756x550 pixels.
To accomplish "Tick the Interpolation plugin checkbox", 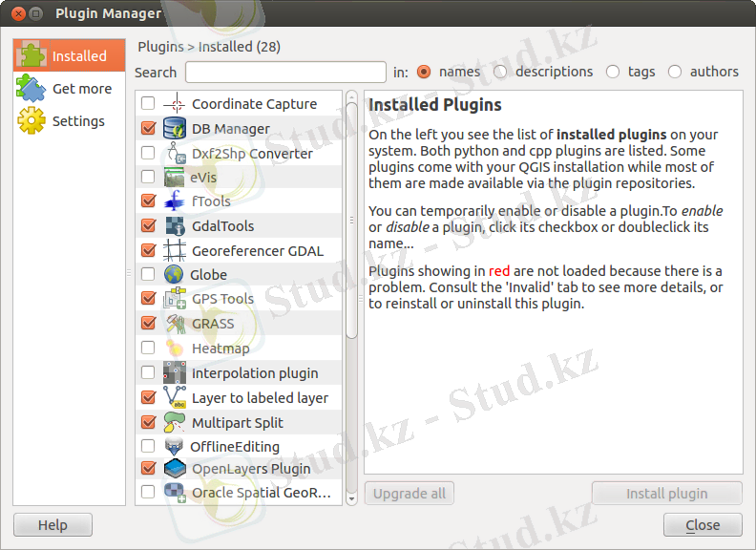I will click(x=148, y=372).
